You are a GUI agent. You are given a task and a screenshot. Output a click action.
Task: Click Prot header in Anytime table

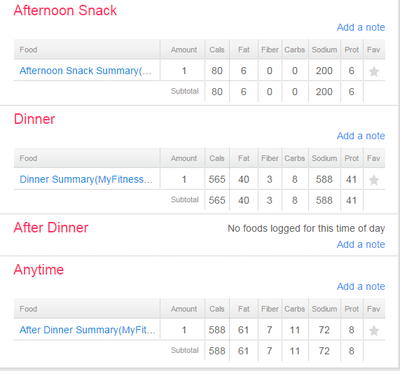pos(352,309)
